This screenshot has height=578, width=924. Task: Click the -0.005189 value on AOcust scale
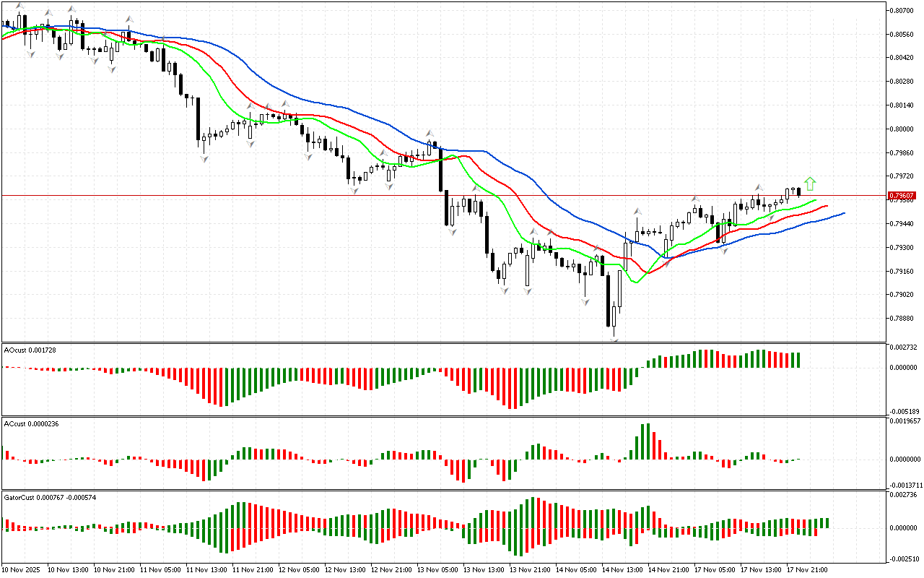coord(904,410)
